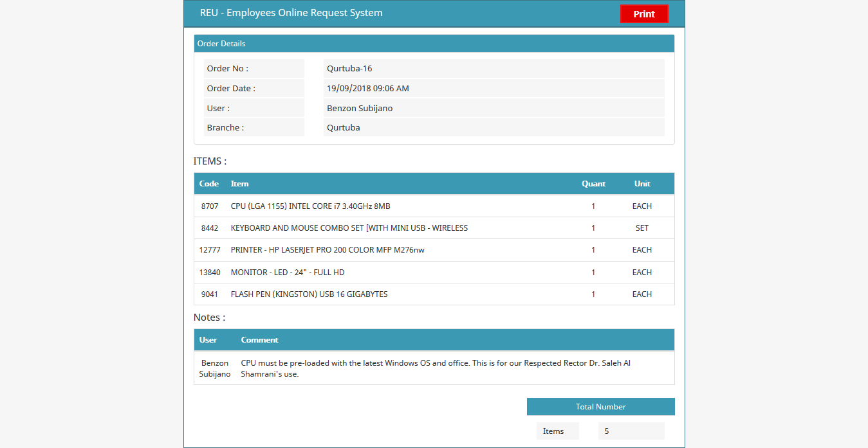The image size is (868, 448).
Task: Click the "EACH" unit in the monitor row
Action: [x=642, y=273]
